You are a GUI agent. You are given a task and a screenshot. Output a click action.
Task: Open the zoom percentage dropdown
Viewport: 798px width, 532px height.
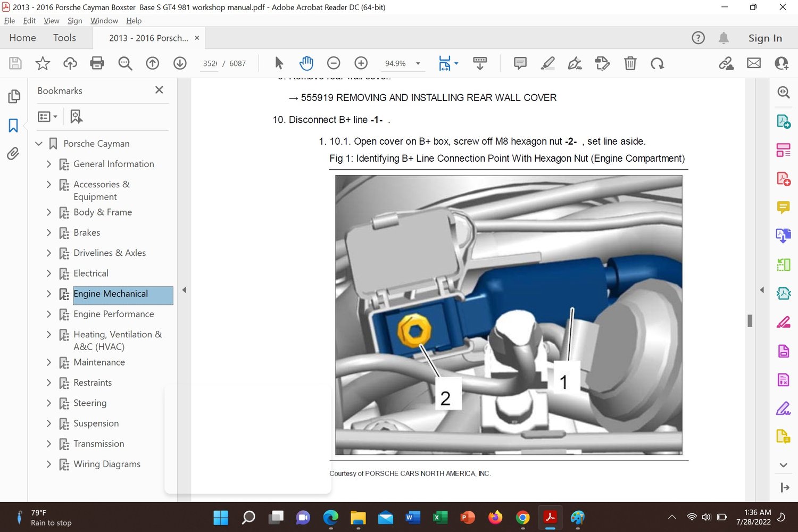(x=418, y=63)
